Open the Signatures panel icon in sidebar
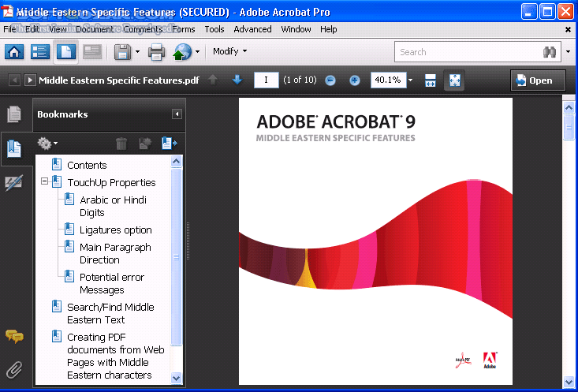Screen dimensions: 578x392 click(14, 183)
